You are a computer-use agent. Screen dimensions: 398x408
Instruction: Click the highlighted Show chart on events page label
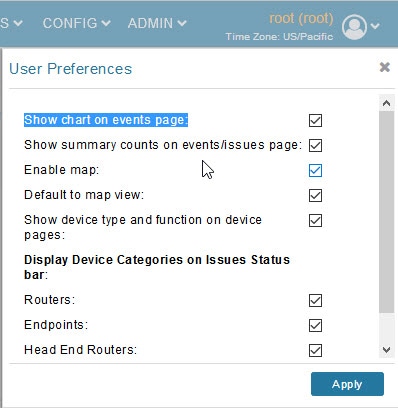point(106,120)
